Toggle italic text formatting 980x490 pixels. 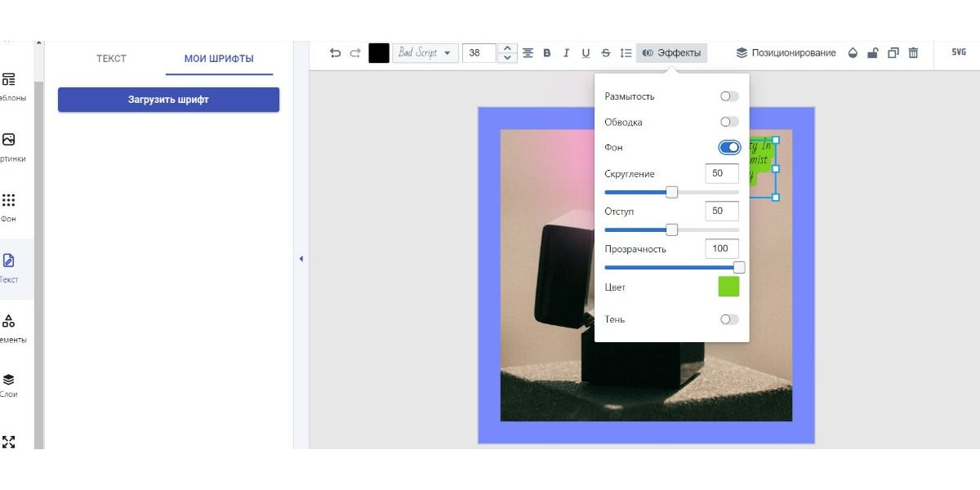point(566,53)
